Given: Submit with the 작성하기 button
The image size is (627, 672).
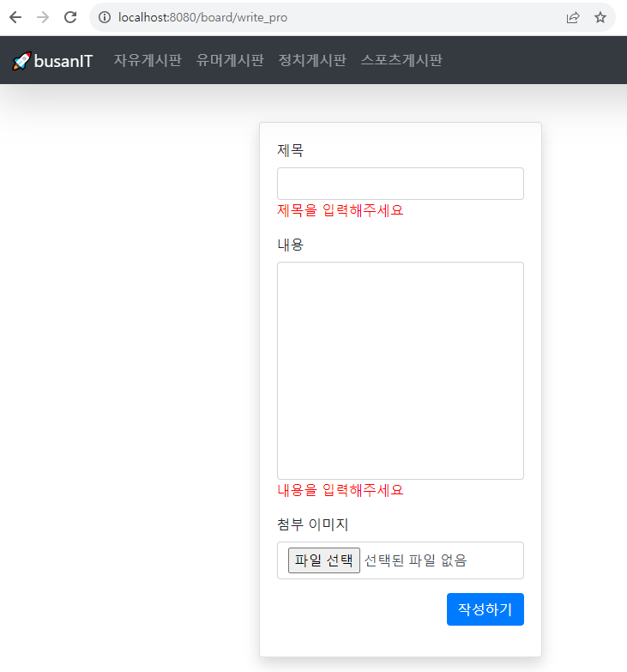Looking at the screenshot, I should click(485, 609).
